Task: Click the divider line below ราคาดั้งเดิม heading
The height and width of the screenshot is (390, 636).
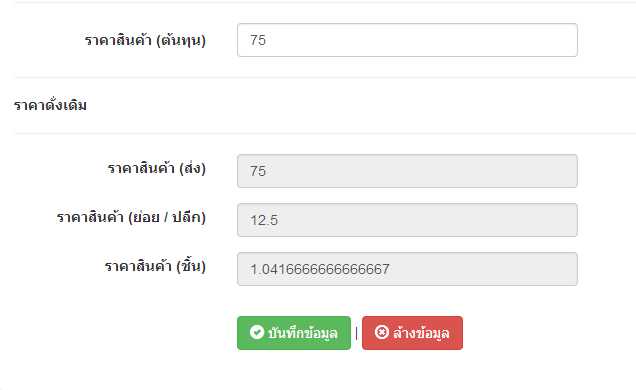Action: tap(324, 133)
